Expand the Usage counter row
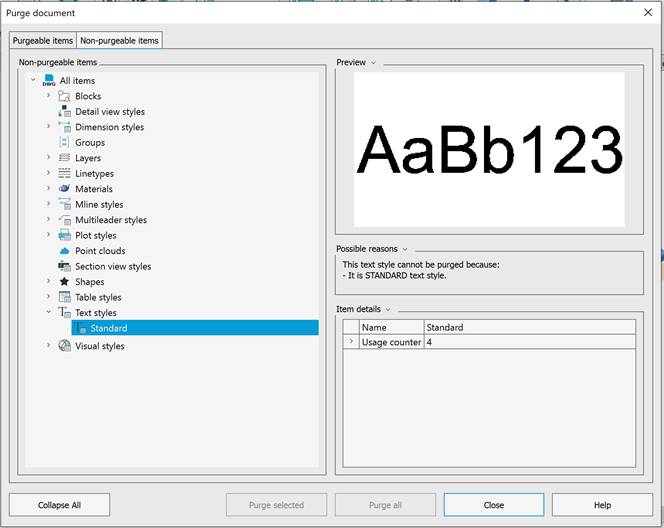This screenshot has width=664, height=528. 351,341
